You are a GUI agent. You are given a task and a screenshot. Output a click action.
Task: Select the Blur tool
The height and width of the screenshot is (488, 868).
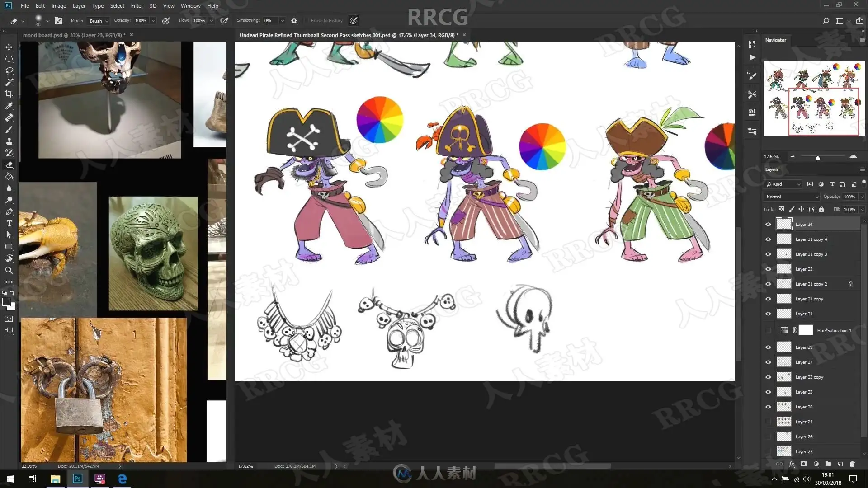pos(9,188)
